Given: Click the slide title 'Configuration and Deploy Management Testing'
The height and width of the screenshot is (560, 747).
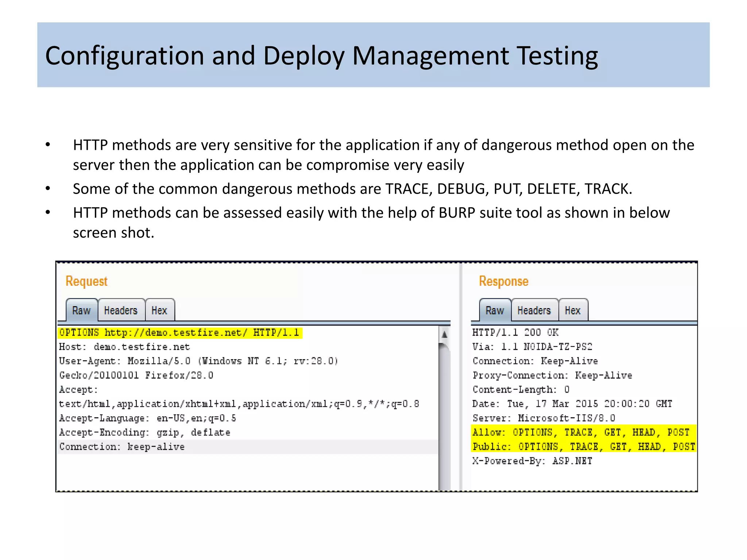Looking at the screenshot, I should 321,56.
